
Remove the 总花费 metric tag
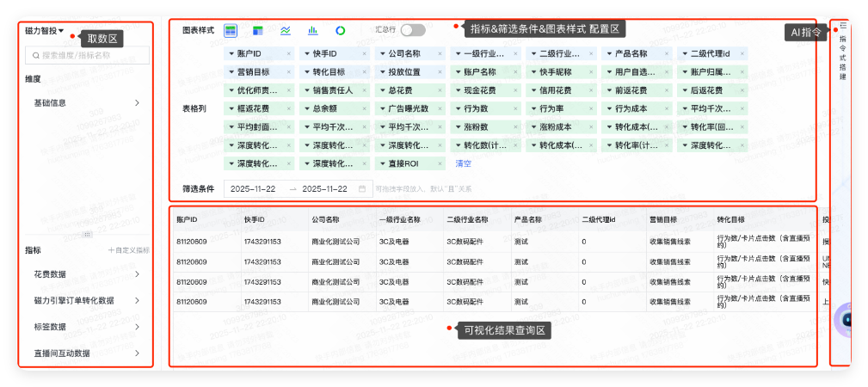coord(440,90)
